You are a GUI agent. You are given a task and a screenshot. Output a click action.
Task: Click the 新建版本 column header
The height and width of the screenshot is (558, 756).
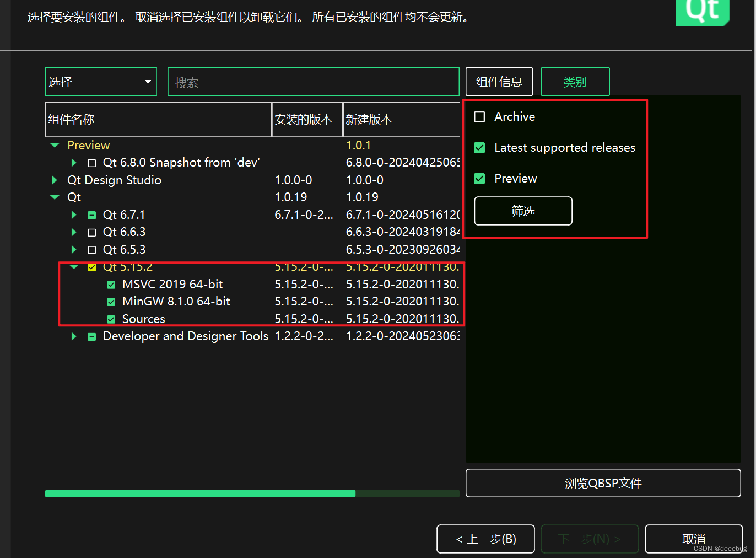pos(402,119)
